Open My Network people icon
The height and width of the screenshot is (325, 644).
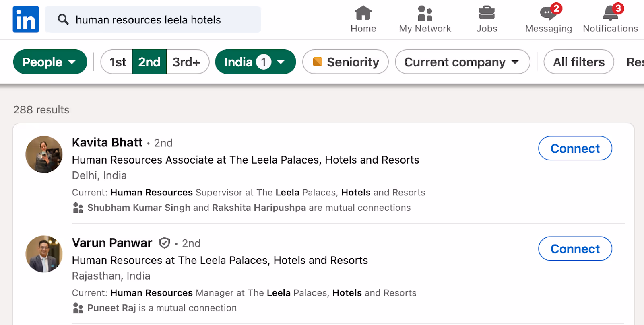tap(425, 13)
